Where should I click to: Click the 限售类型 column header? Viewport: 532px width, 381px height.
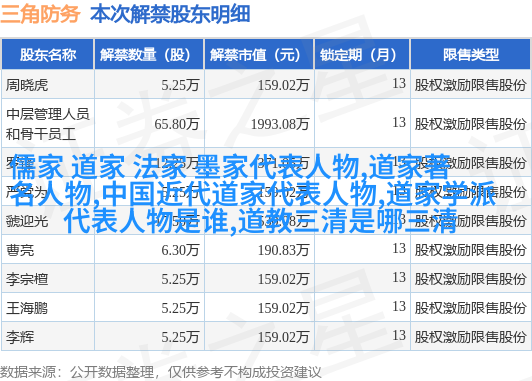pyautogui.click(x=471, y=55)
